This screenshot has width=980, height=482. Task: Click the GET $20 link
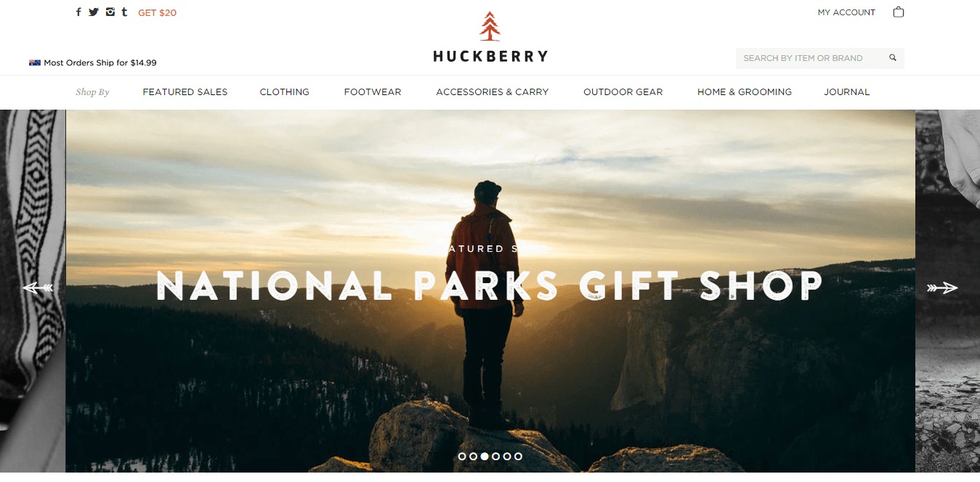click(x=157, y=12)
